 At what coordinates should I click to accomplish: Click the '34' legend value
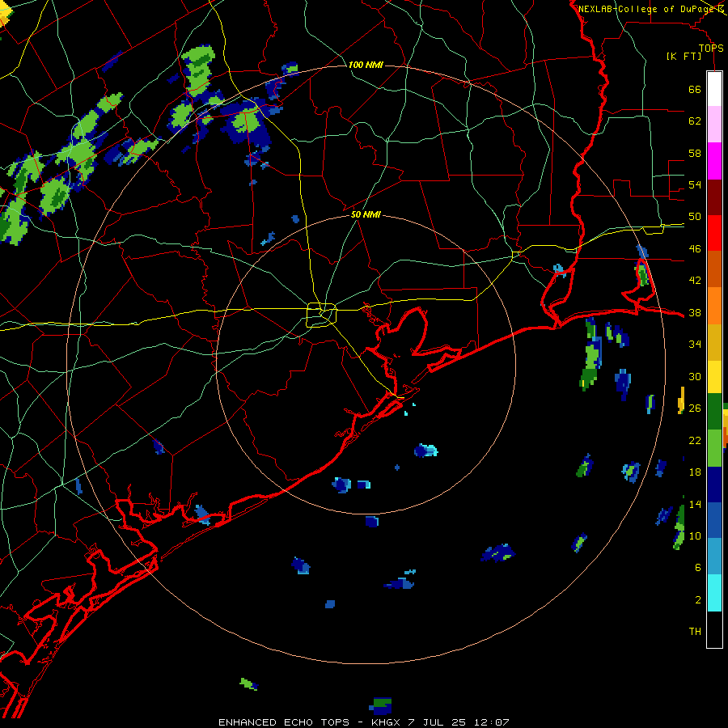(695, 345)
